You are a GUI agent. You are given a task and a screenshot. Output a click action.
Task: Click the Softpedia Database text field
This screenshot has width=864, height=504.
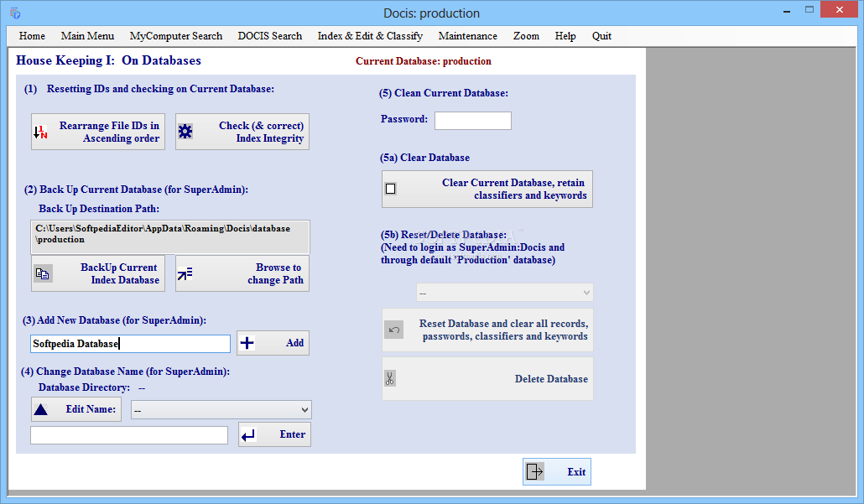(131, 344)
